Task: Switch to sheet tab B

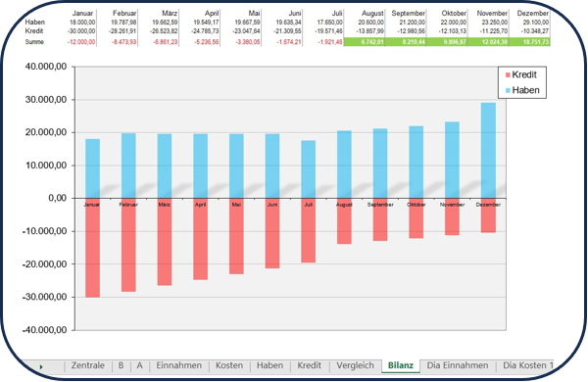Action: click(121, 365)
